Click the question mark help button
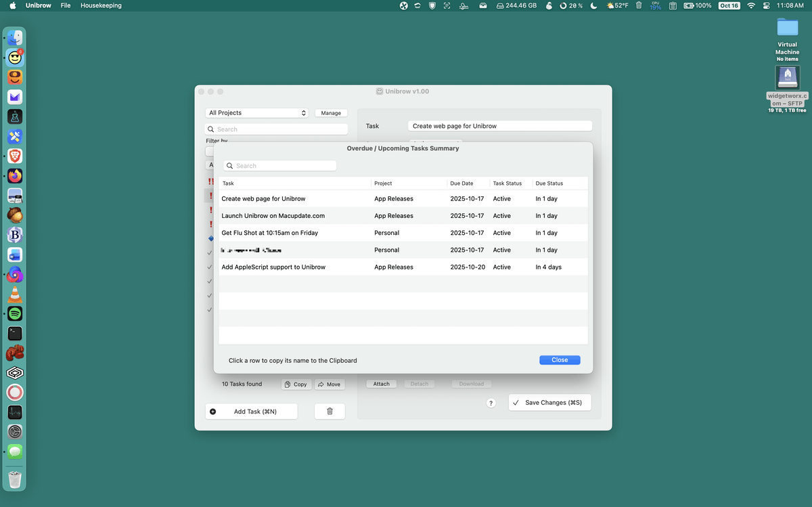 tap(491, 403)
